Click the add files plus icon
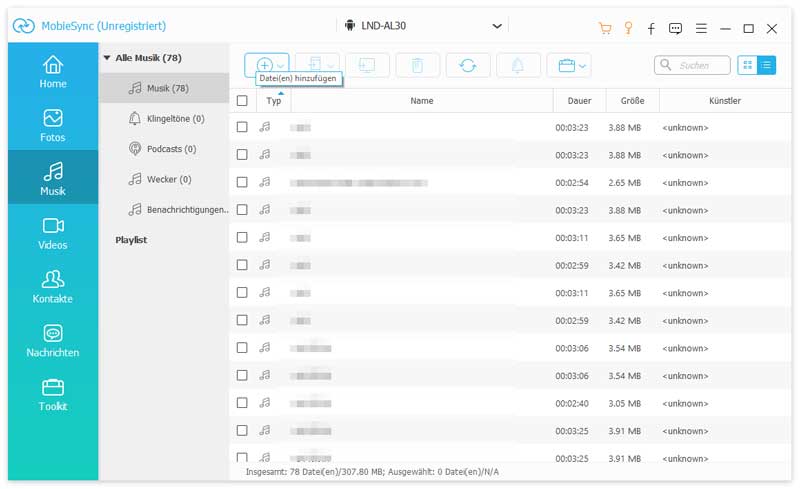 (264, 65)
